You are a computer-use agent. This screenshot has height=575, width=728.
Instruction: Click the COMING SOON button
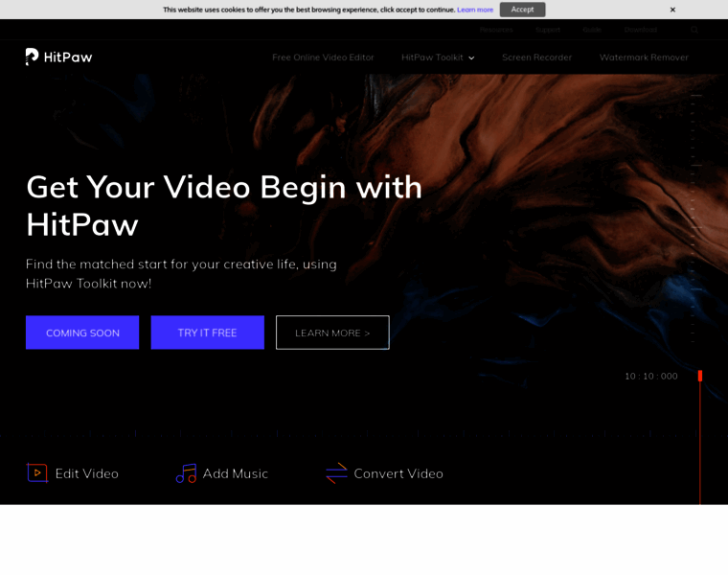82,333
